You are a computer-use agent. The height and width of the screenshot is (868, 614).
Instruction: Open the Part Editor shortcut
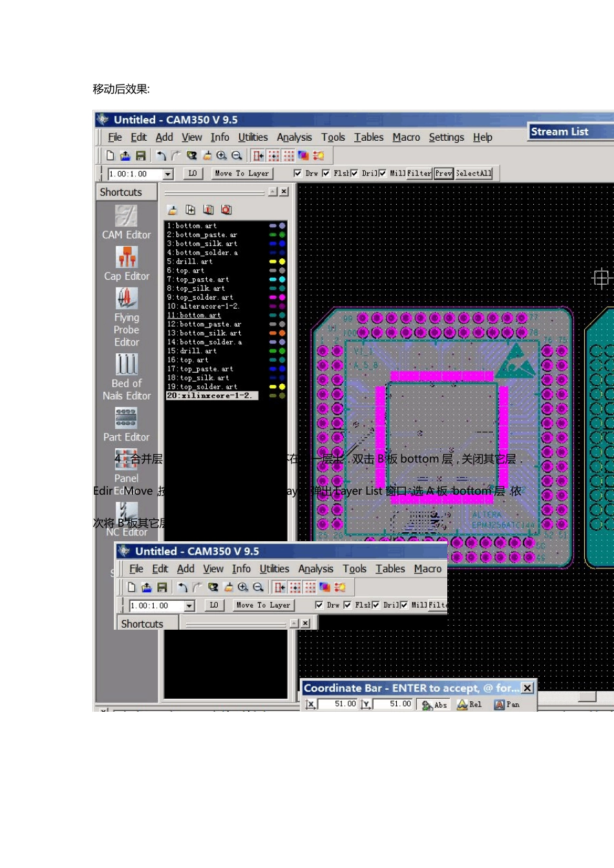pos(127,424)
